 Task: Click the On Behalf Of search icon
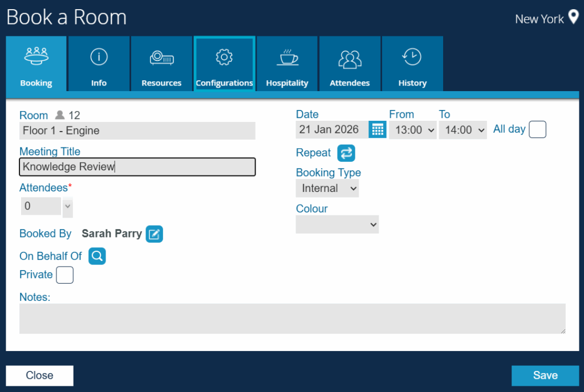coord(97,256)
